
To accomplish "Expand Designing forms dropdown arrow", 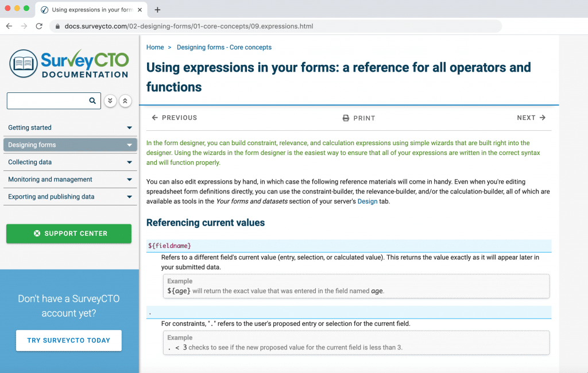I will 129,145.
